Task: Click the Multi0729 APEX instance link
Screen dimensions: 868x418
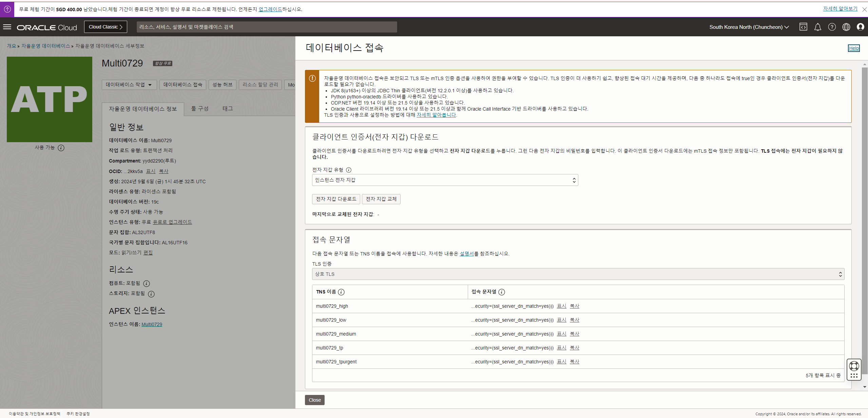Action: pyautogui.click(x=152, y=324)
